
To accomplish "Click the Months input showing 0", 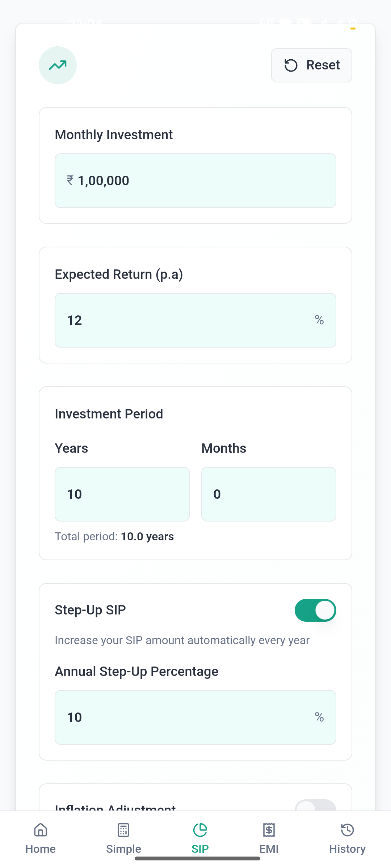I will point(268,494).
